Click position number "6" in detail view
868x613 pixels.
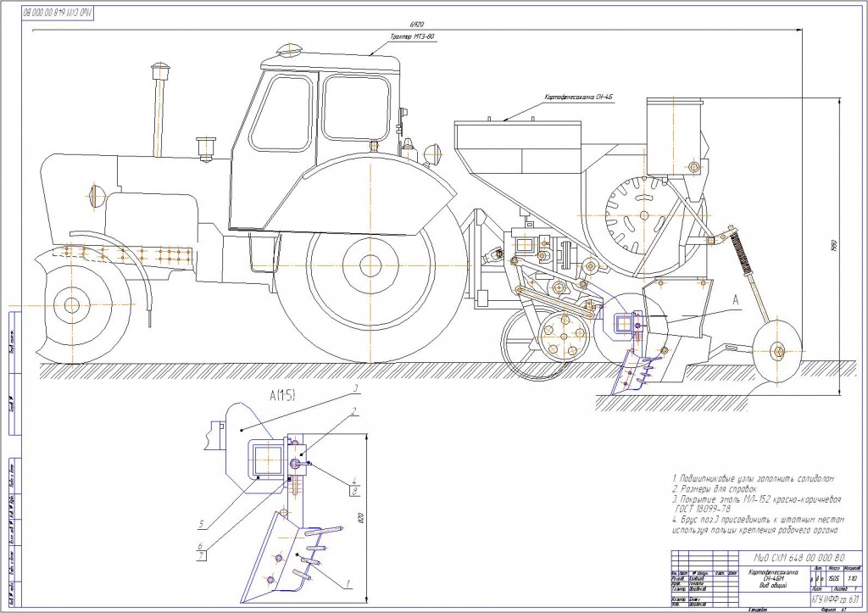click(200, 546)
